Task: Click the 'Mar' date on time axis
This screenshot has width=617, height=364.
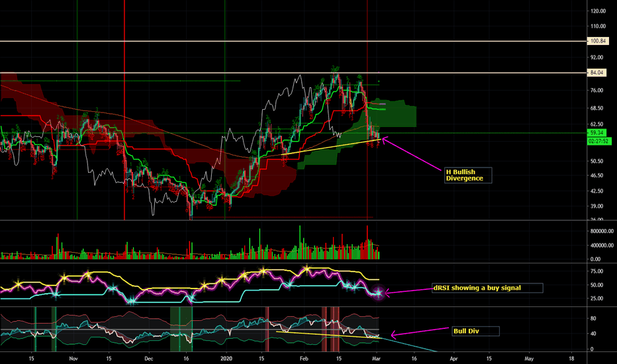Action: (376, 359)
